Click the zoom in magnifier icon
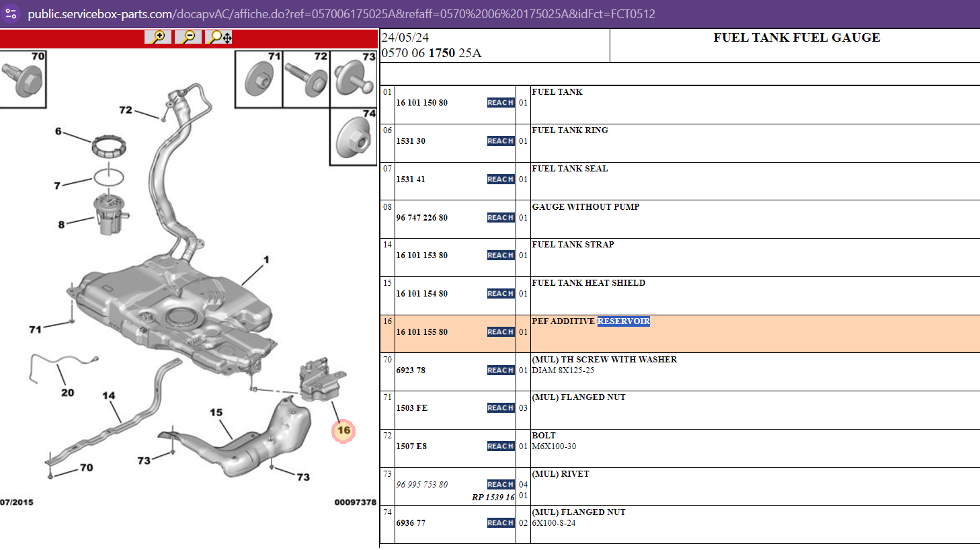This screenshot has width=980, height=550. 158,38
